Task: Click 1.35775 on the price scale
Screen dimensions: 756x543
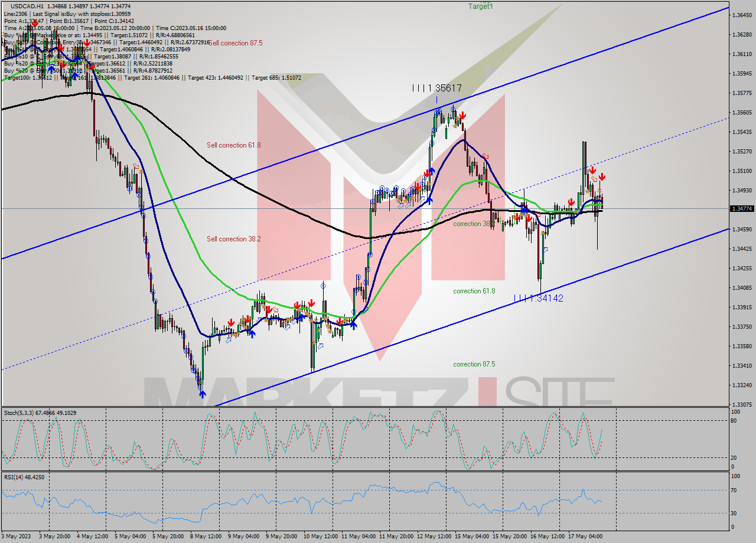Action: tap(742, 93)
